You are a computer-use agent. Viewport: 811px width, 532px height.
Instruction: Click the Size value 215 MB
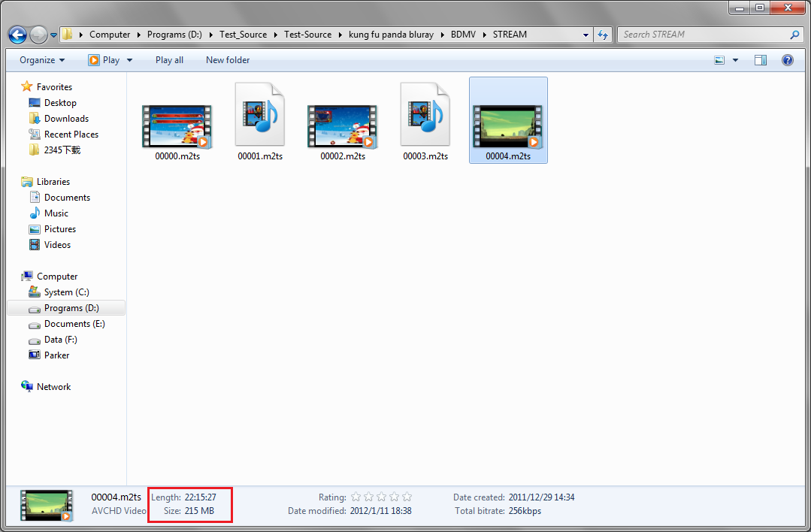tap(199, 511)
